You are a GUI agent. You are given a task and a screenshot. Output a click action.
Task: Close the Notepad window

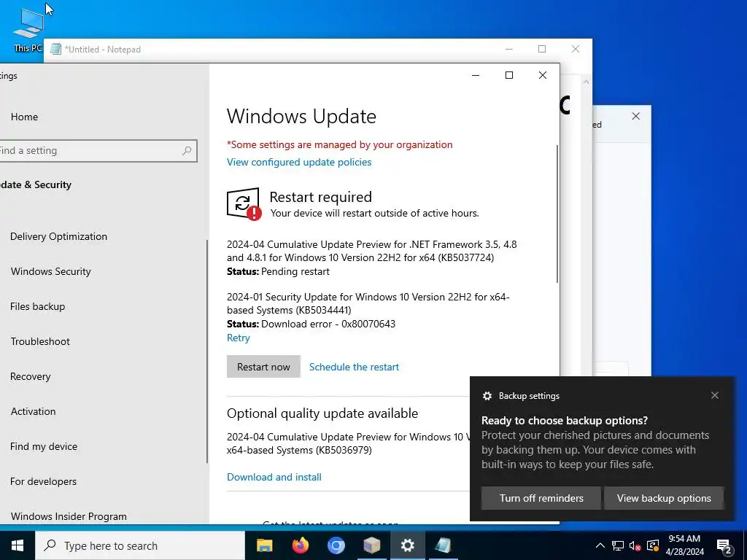pos(576,49)
